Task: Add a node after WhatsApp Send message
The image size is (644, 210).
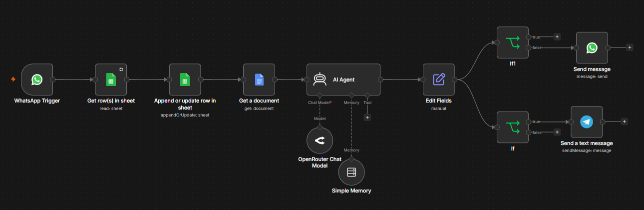Action: (630, 47)
